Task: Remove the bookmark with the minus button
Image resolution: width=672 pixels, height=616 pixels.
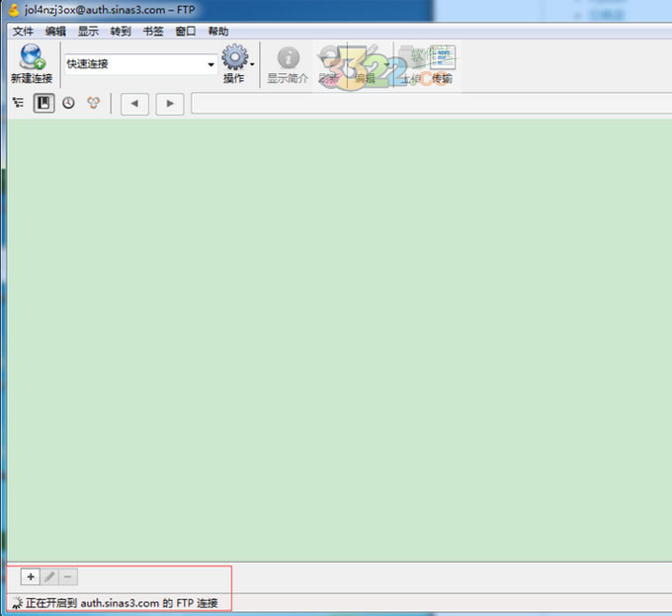Action: [x=68, y=577]
